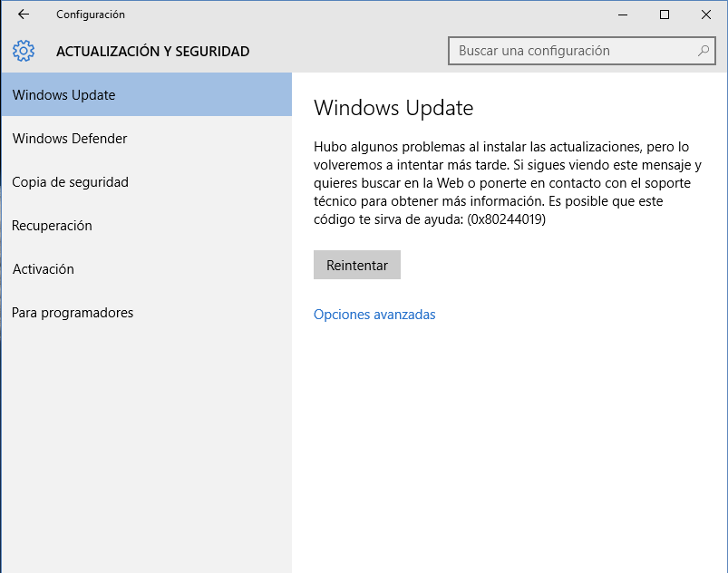Close the Configuración window
This screenshot has height=573, width=728.
pos(706,15)
